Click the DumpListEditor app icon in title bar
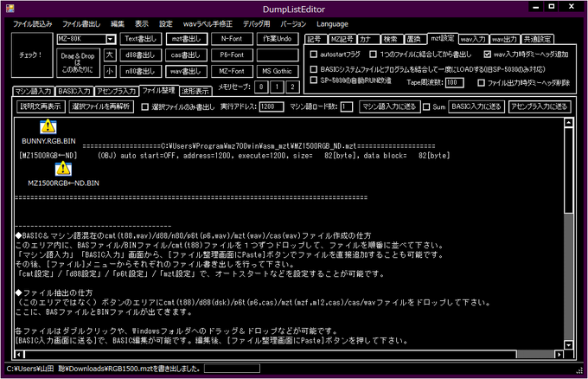The width and height of the screenshot is (588, 379). 10,9
